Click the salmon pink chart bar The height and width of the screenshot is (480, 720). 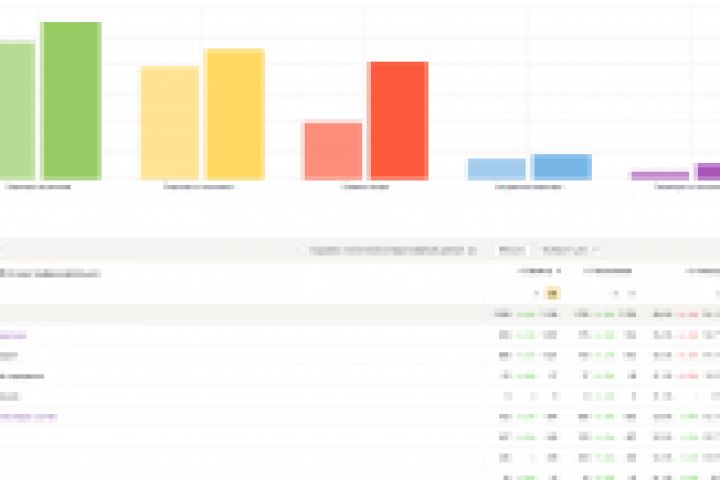tap(333, 151)
